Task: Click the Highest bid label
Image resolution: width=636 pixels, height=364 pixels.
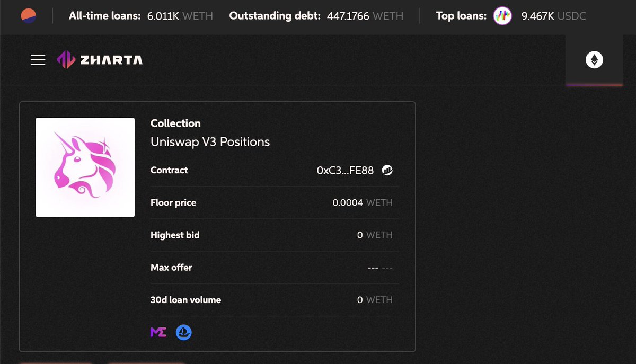Action: tap(175, 235)
